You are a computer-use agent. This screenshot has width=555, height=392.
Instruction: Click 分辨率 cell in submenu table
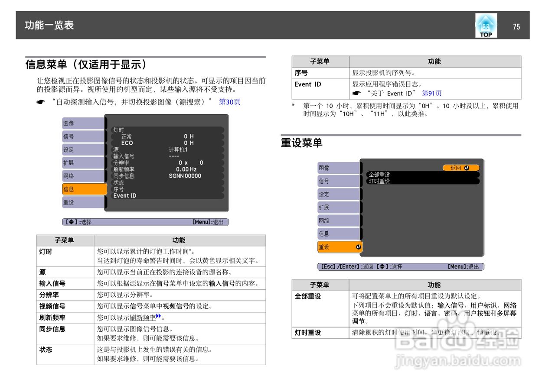point(65,295)
